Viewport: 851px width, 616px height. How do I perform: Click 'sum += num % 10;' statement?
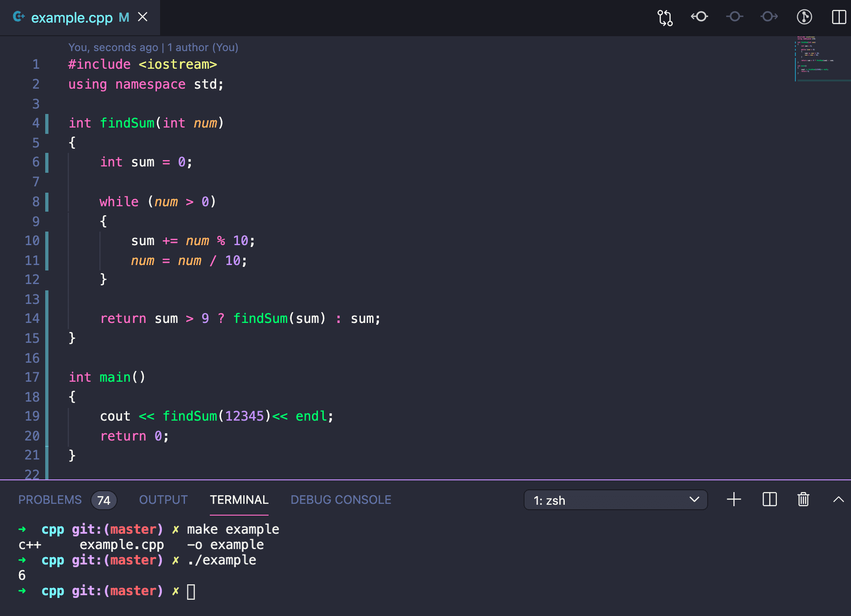(193, 241)
